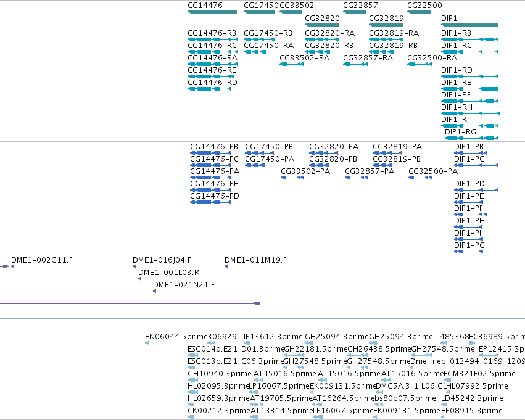525x420 pixels.
Task: Open transcript CG14476-RE label
Action: click(x=212, y=70)
